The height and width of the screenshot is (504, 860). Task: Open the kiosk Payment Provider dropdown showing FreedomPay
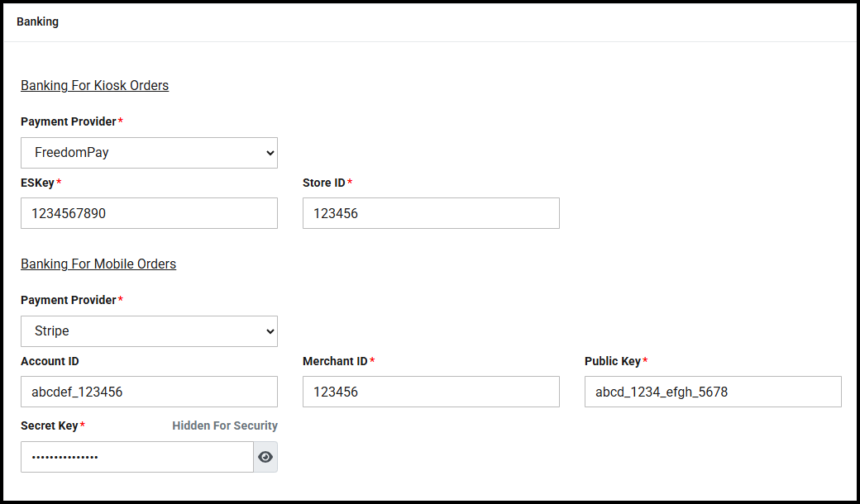pos(149,153)
